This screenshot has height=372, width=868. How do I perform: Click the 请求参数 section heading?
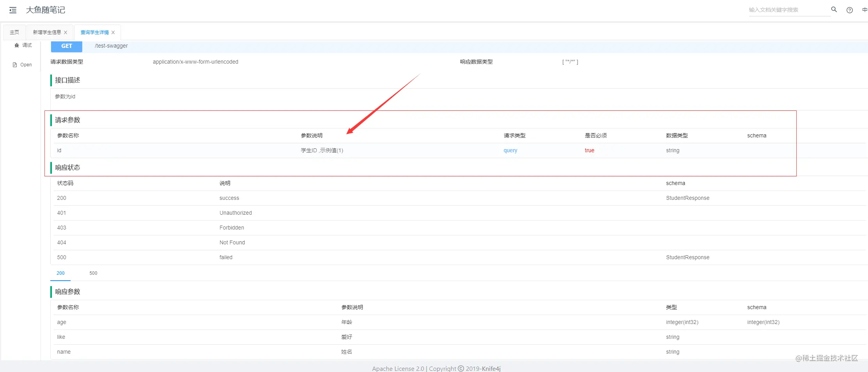(x=67, y=120)
